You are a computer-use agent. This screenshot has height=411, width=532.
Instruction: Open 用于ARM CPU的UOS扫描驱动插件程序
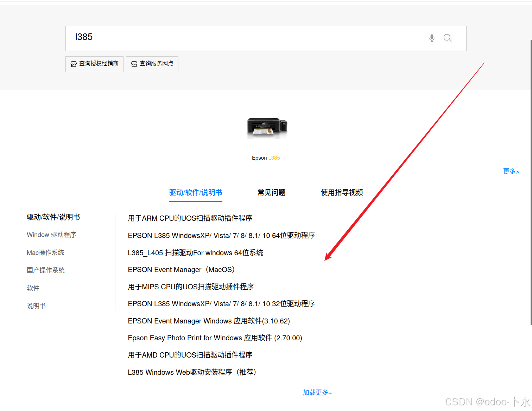point(190,218)
